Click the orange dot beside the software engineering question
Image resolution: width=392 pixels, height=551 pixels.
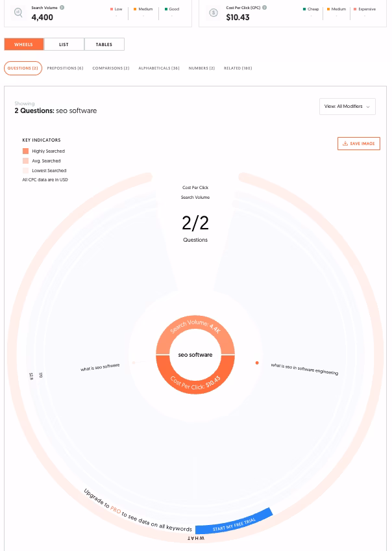[x=258, y=363]
